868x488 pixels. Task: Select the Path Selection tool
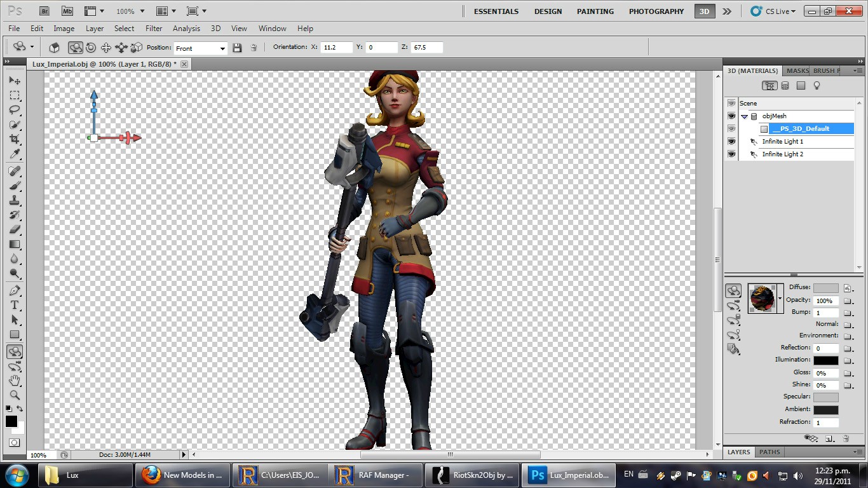click(x=15, y=320)
